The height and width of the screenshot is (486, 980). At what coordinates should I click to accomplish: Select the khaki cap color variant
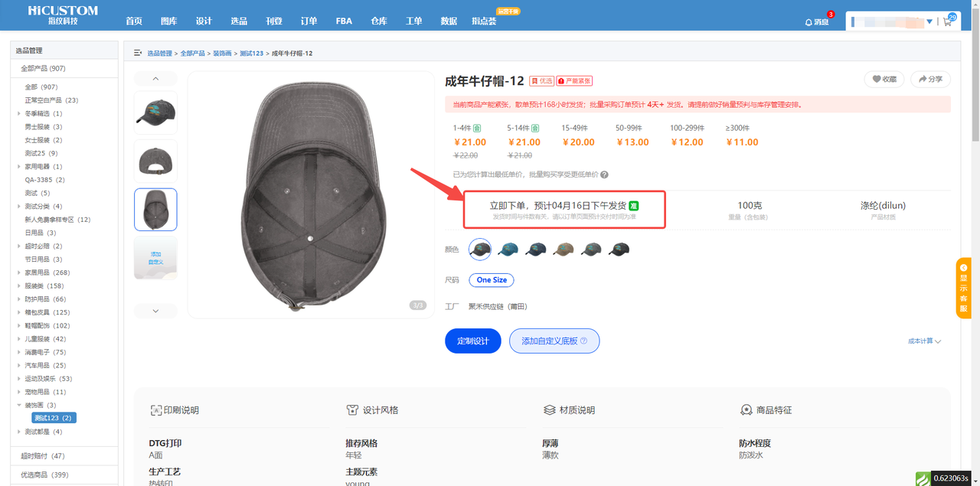(x=563, y=249)
